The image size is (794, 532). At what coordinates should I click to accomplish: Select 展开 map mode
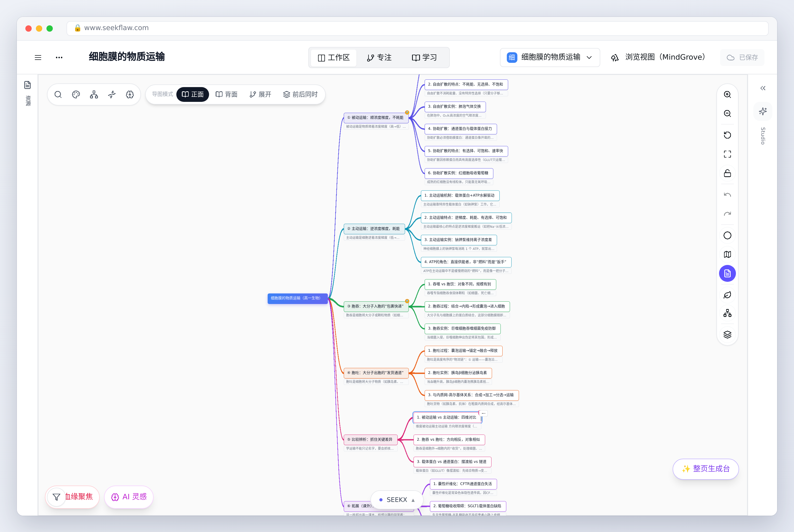[x=260, y=94]
